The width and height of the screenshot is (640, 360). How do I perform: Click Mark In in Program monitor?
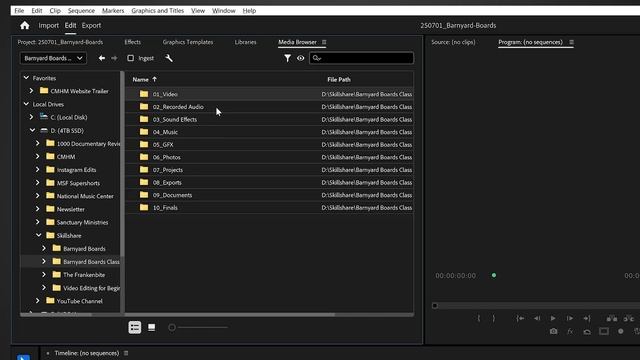coord(479,318)
